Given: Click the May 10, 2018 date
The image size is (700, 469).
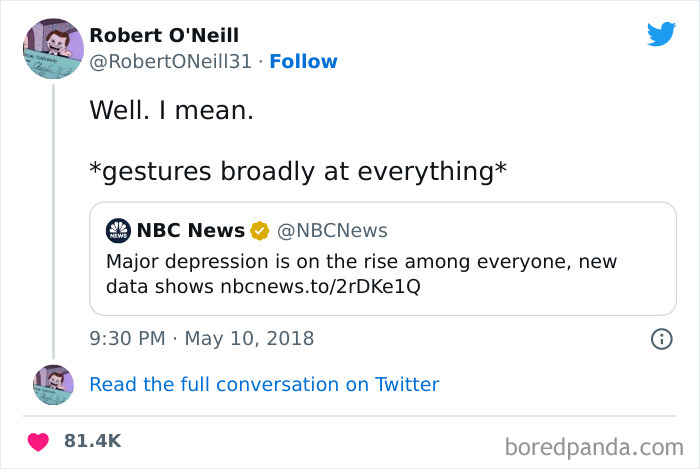Looking at the screenshot, I should pos(248,339).
